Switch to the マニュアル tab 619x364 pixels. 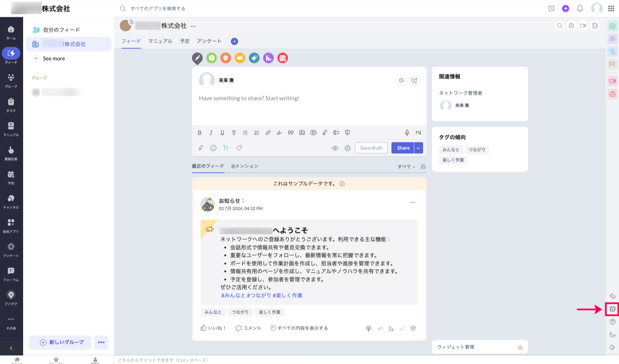pos(160,41)
